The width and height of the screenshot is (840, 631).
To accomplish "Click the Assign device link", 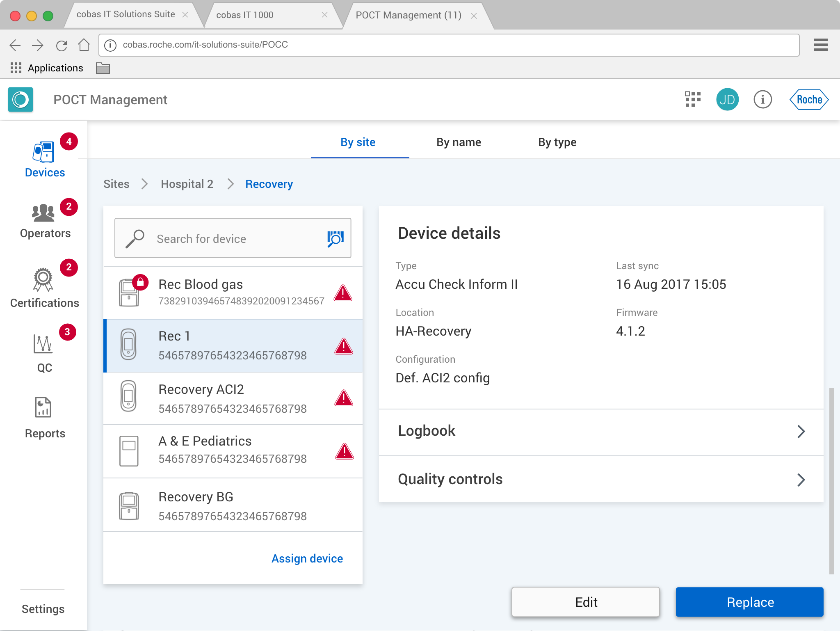I will click(x=307, y=558).
